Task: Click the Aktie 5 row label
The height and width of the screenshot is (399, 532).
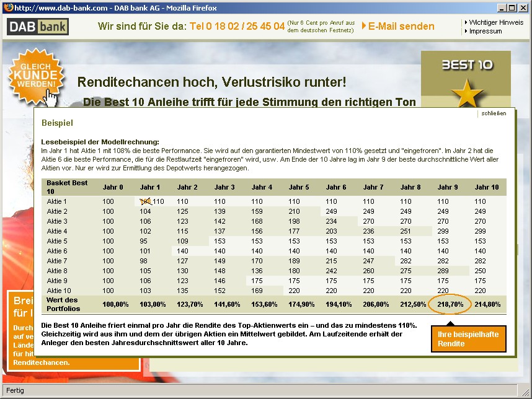Action: coord(57,241)
